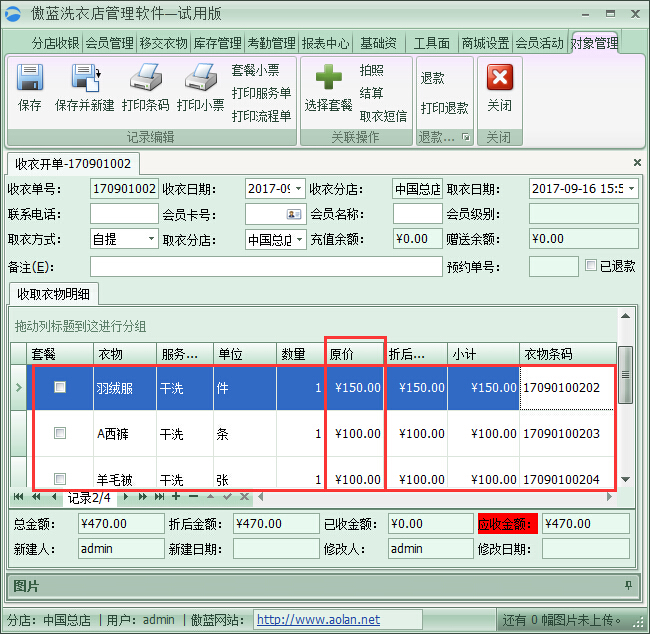This screenshot has height=634, width=650.
Task: Open the www.aolan.net link
Action: point(318,619)
